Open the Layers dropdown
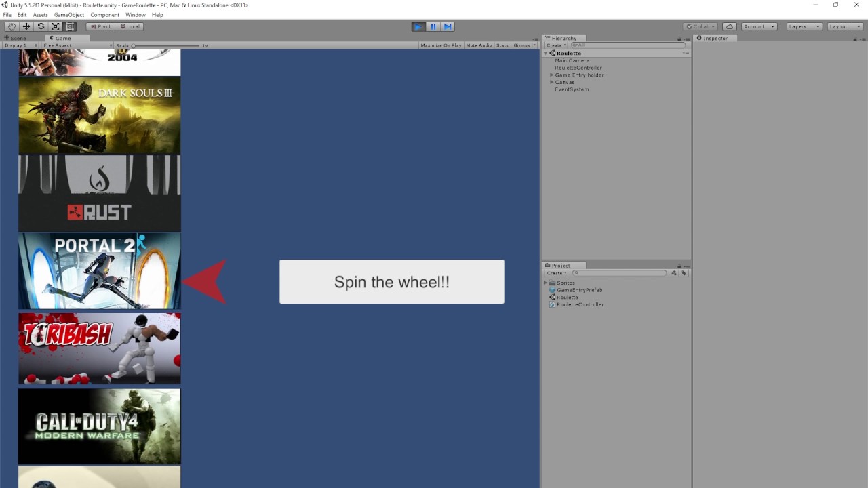This screenshot has height=488, width=868. 804,26
